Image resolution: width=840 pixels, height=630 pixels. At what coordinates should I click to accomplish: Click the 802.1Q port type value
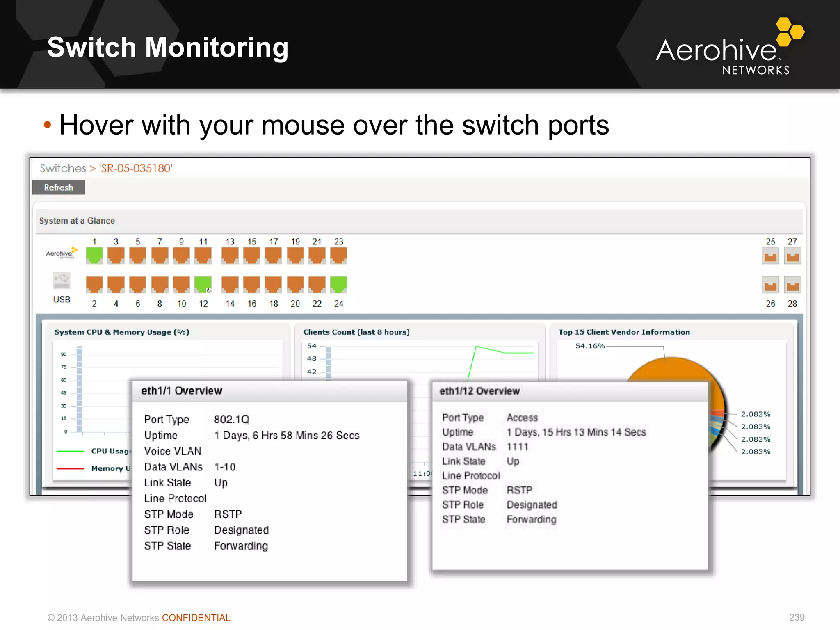pyautogui.click(x=231, y=420)
